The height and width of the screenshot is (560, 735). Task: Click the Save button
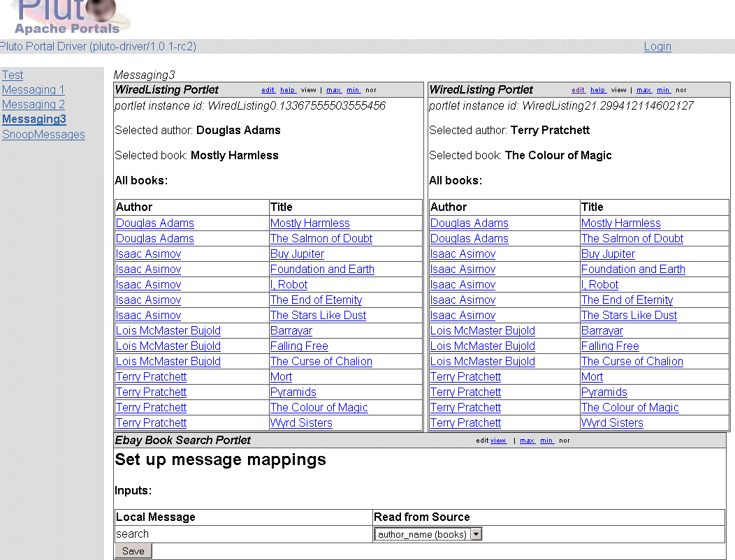point(133,551)
